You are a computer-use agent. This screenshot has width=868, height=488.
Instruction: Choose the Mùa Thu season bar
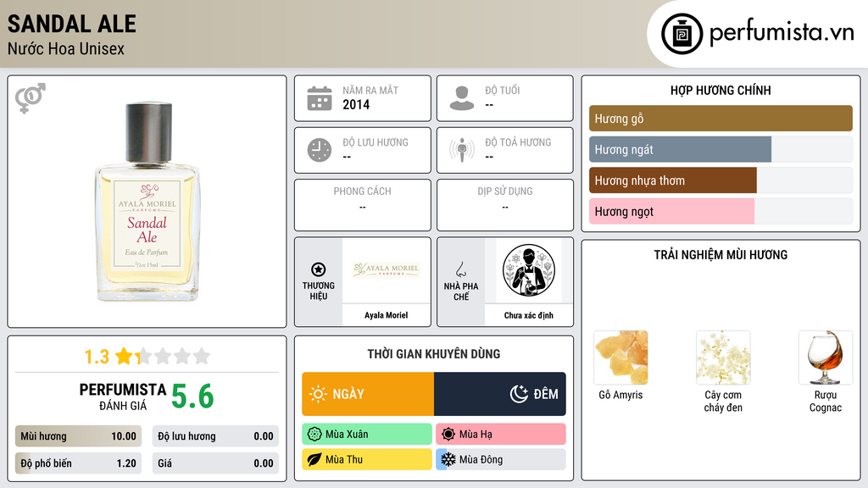[366, 459]
